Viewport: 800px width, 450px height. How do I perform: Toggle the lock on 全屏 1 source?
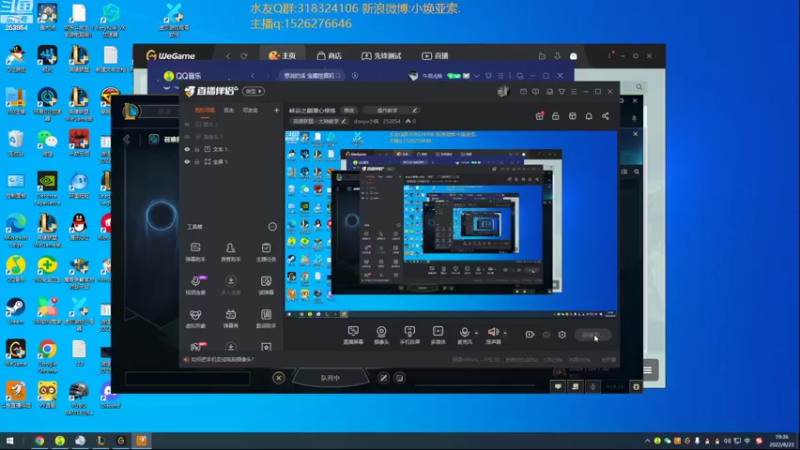pyautogui.click(x=197, y=162)
